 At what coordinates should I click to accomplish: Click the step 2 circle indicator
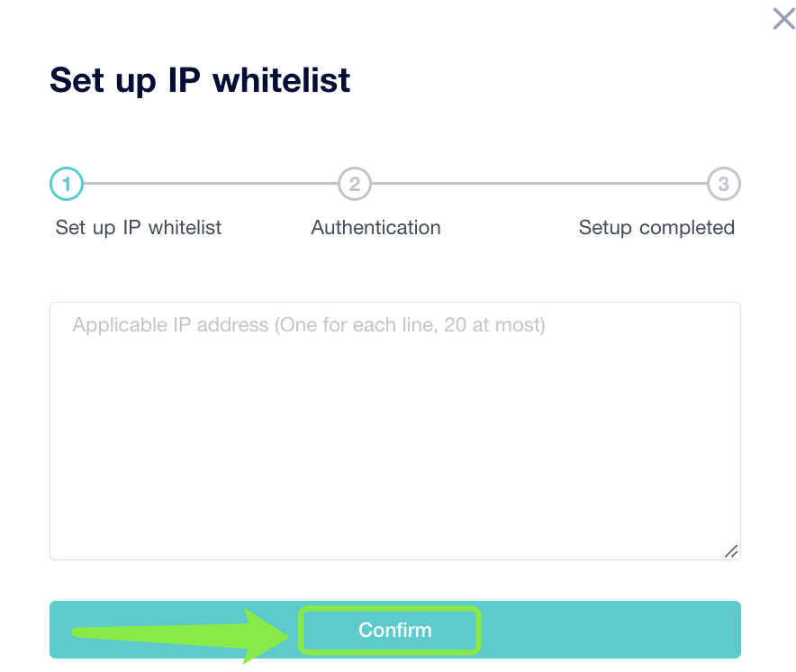click(355, 185)
